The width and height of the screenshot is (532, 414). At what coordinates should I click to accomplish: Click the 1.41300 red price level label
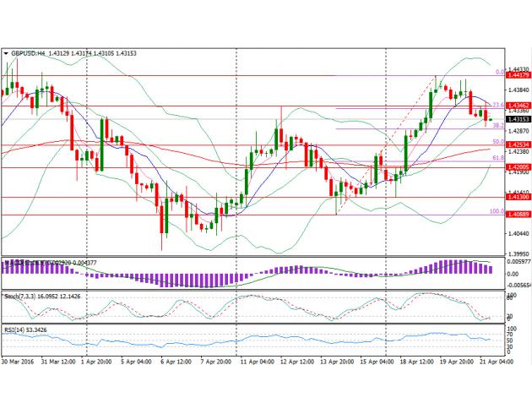point(518,197)
